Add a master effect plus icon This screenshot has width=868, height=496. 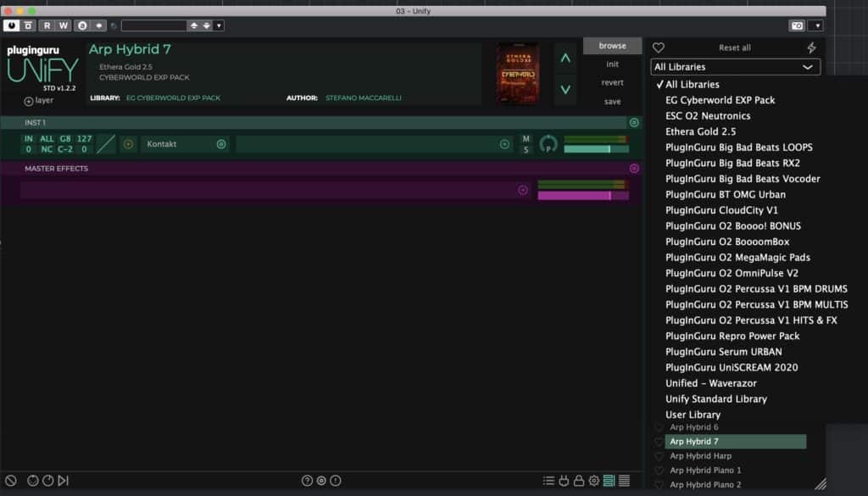coord(522,190)
